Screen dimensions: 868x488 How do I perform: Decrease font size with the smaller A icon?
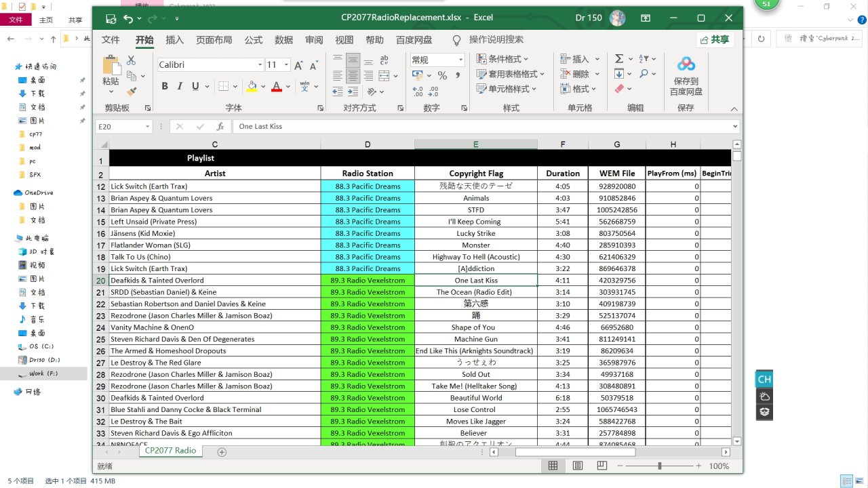(313, 65)
